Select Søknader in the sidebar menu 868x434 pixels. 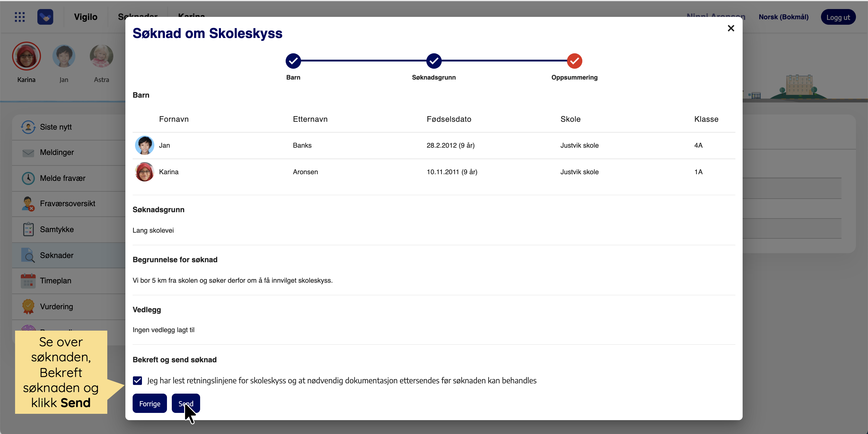pos(57,255)
